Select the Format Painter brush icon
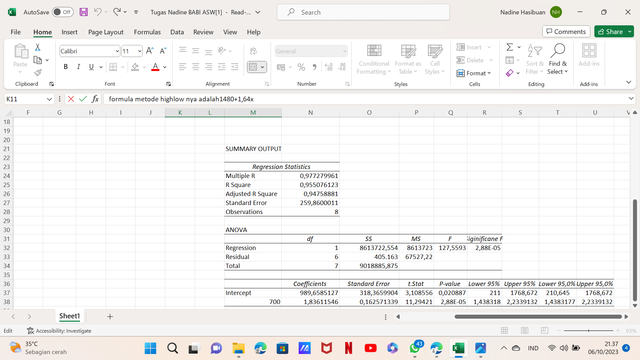The width and height of the screenshot is (640, 360). [38, 73]
